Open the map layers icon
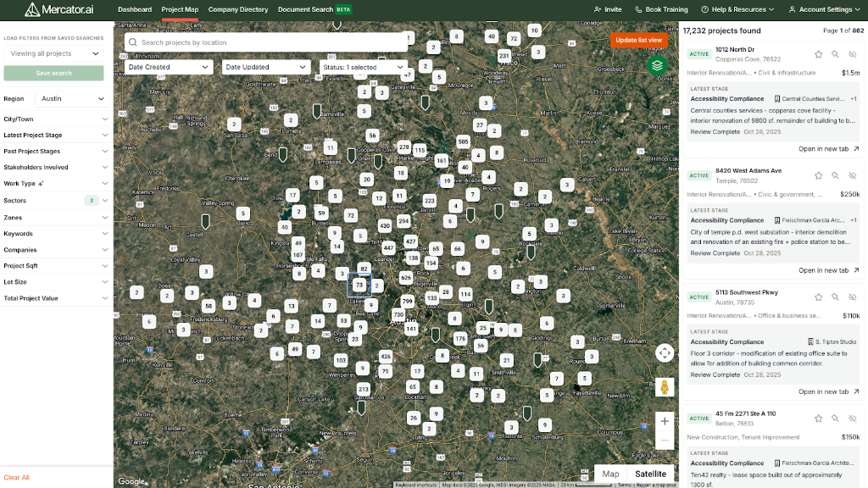The width and height of the screenshot is (868, 488). [657, 66]
